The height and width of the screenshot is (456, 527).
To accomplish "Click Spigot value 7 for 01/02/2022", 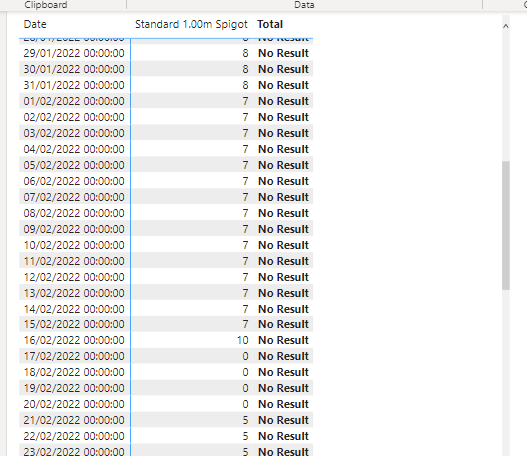I will (245, 101).
